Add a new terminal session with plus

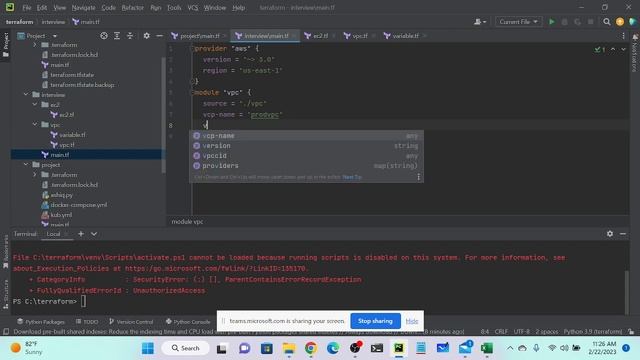[81, 234]
